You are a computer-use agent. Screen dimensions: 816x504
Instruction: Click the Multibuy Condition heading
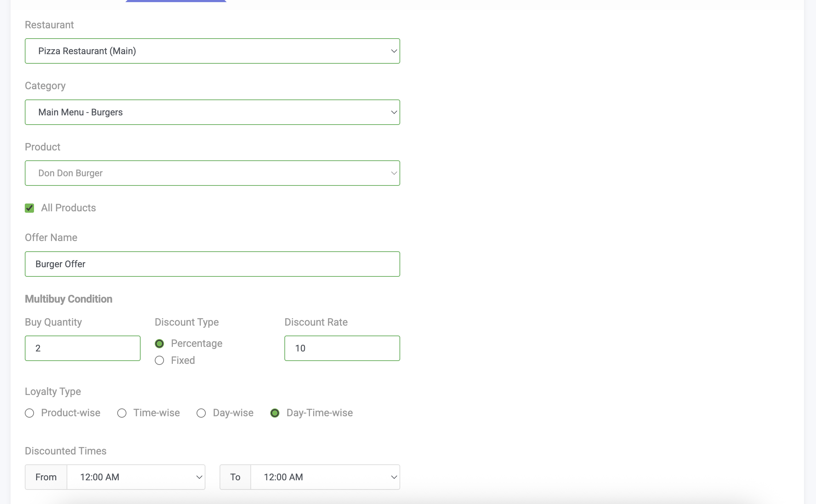68,299
